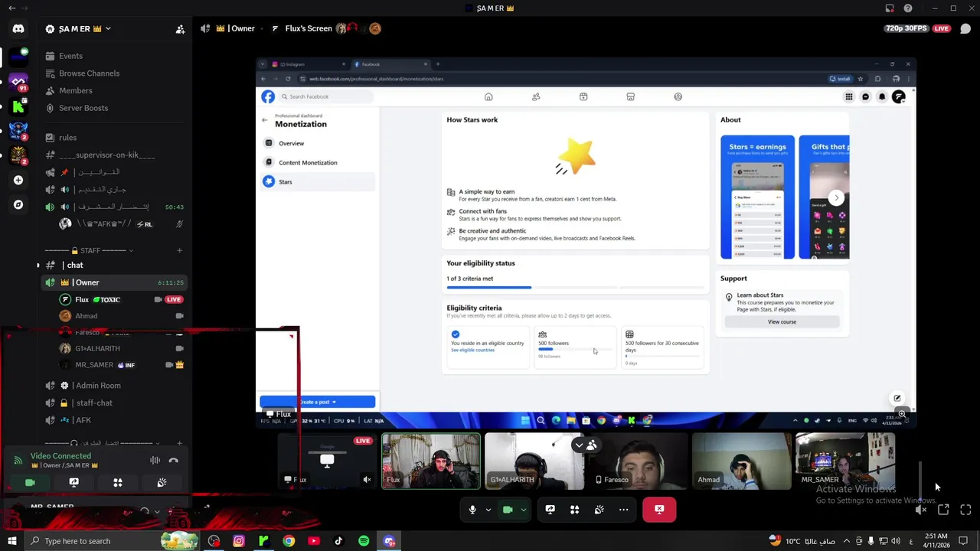Open activities icon in Video Connected panel
The width and height of the screenshot is (980, 551).
(x=118, y=483)
